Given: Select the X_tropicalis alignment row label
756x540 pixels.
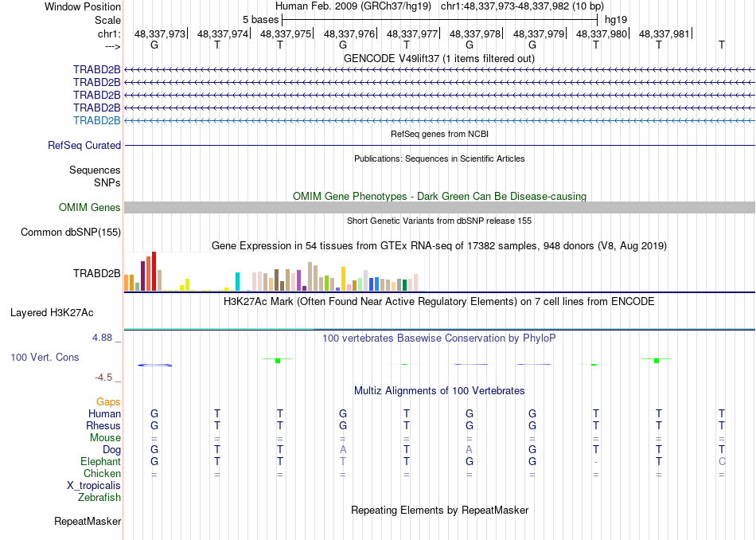Looking at the screenshot, I should (x=94, y=486).
